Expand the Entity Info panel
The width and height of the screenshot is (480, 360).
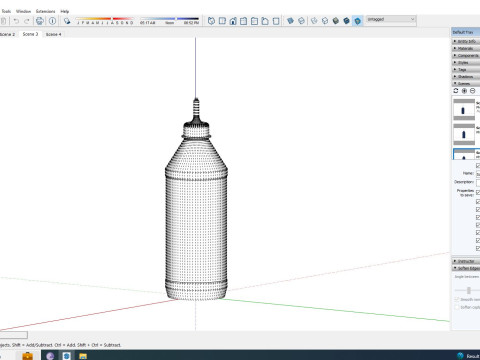pyautogui.click(x=466, y=41)
